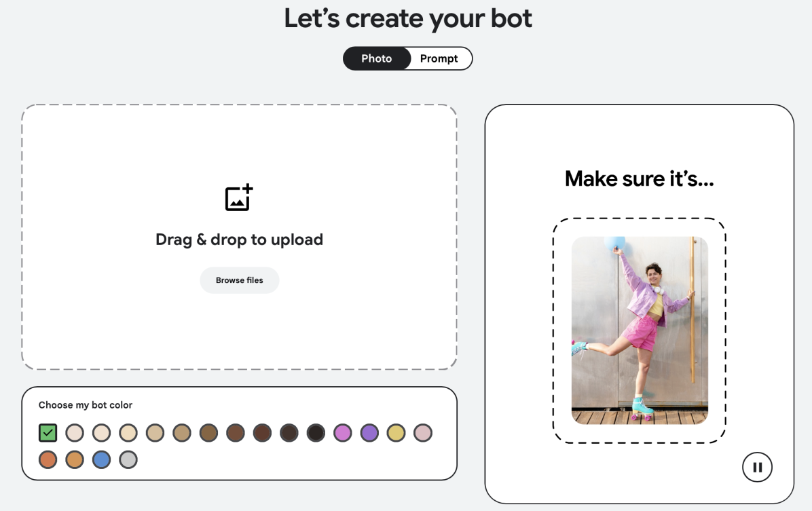Click the drag & drop upload area

[239, 237]
